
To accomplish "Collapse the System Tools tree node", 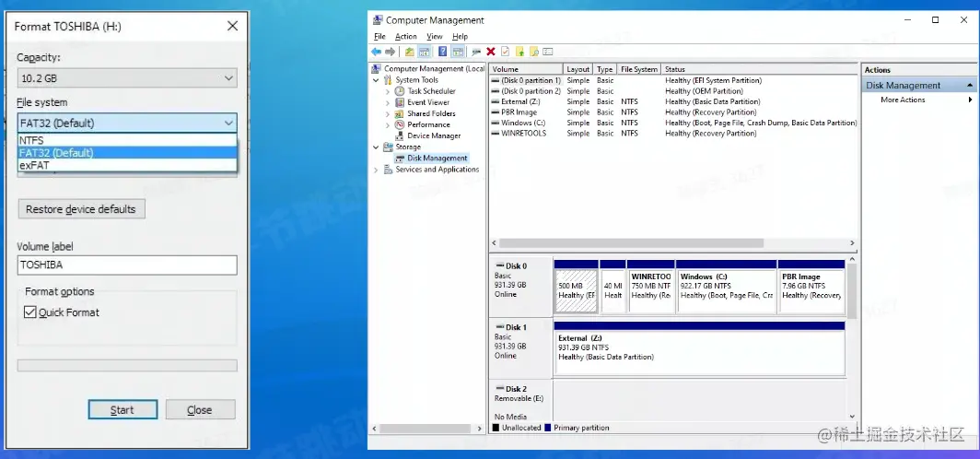I will (376, 80).
